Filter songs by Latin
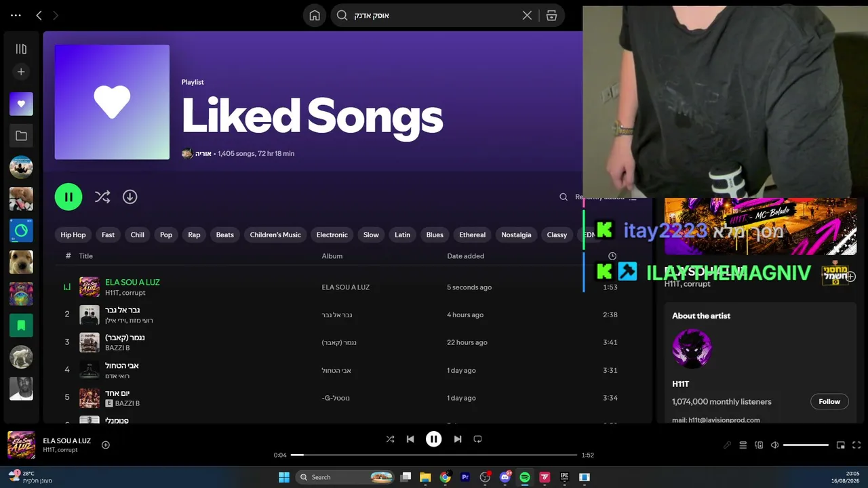 [x=403, y=235]
